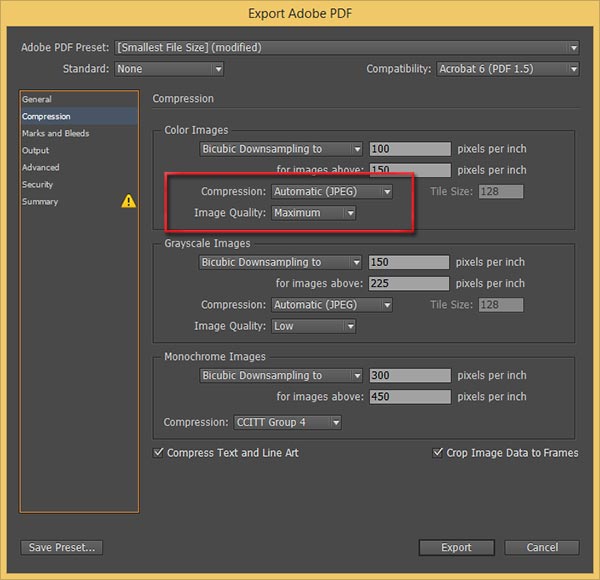This screenshot has height=580, width=600.
Task: Open the Security section
Action: click(38, 184)
